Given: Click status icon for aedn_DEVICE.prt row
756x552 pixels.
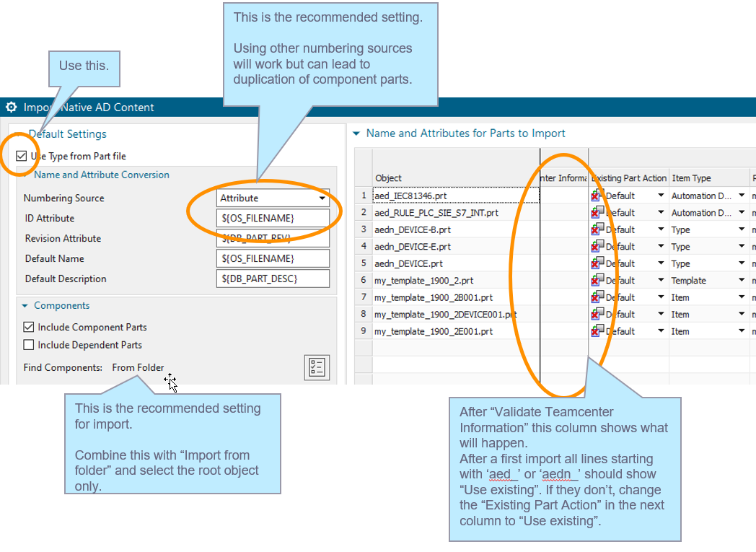Looking at the screenshot, I should pyautogui.click(x=596, y=263).
